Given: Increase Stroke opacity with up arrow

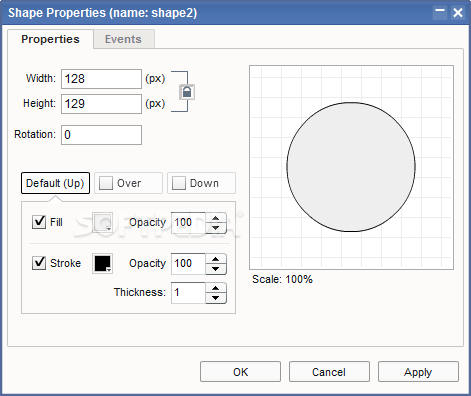Looking at the screenshot, I should point(216,259).
